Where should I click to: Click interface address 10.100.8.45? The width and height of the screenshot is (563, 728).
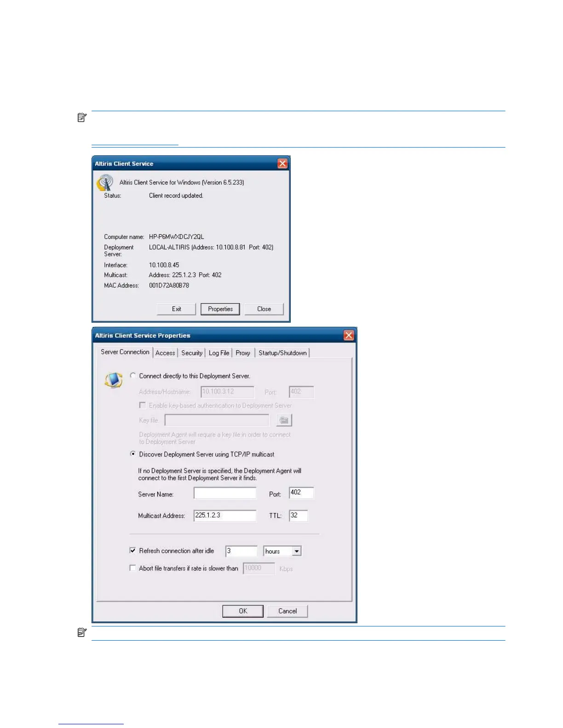[164, 265]
